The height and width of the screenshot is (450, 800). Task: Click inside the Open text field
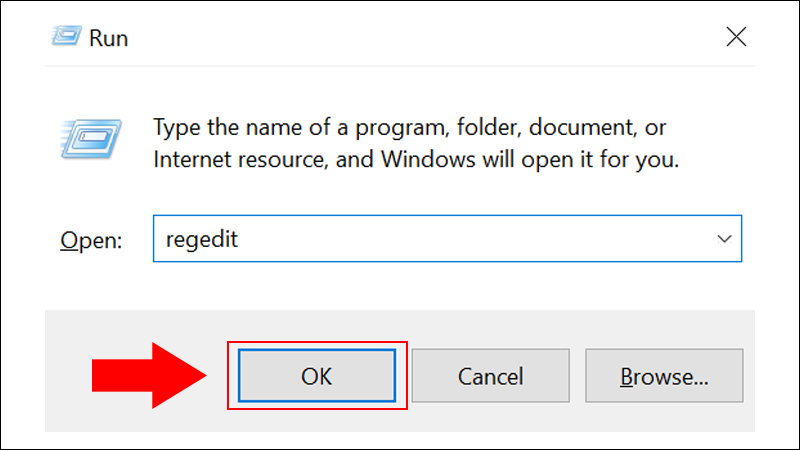point(447,239)
